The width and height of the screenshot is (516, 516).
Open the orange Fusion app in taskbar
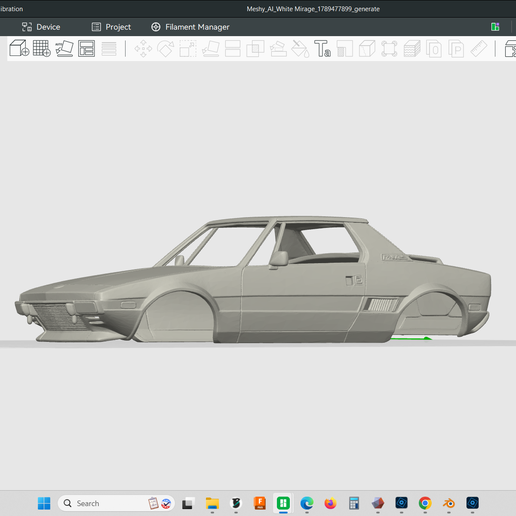pyautogui.click(x=260, y=503)
